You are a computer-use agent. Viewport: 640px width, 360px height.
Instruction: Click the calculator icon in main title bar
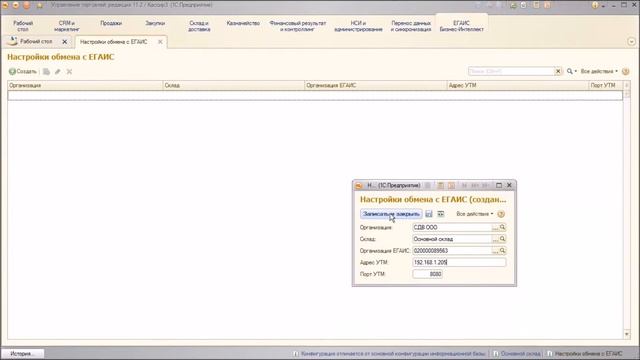point(536,5)
